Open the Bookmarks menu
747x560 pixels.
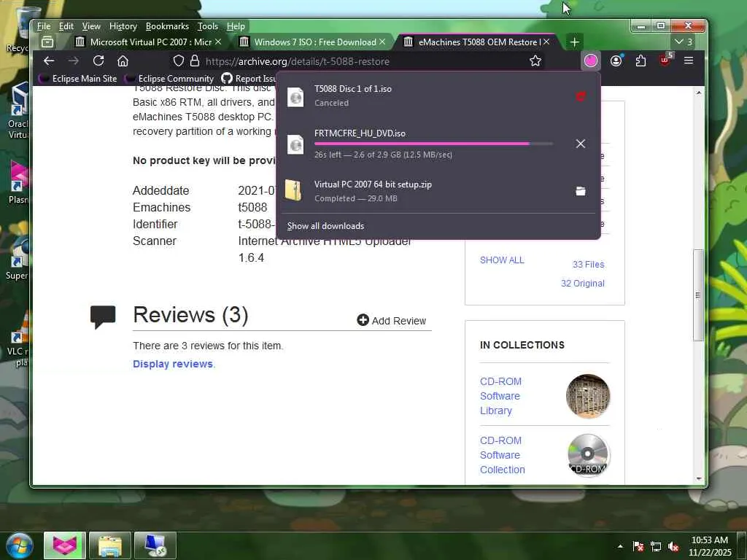(167, 26)
